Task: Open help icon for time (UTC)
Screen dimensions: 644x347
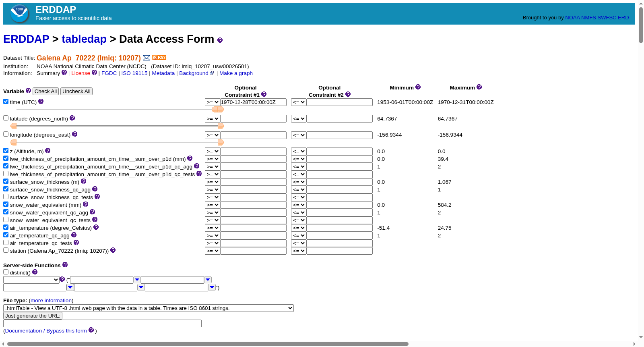Action: click(41, 102)
